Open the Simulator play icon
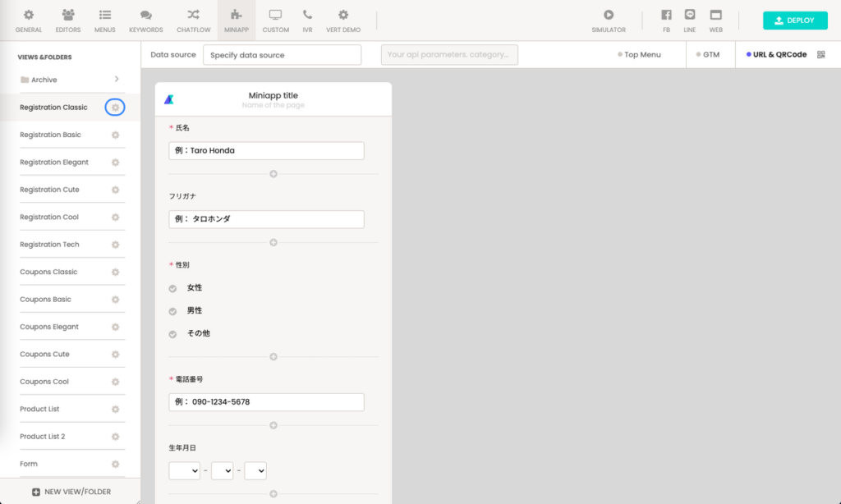Image resolution: width=841 pixels, height=504 pixels. click(x=609, y=16)
